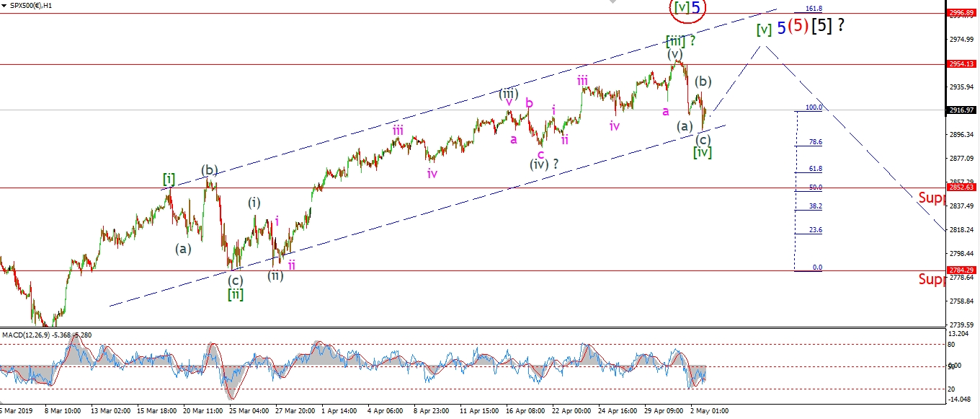Click the 100.0 Fibonacci level label
The width and height of the screenshot is (980, 419).
[814, 107]
